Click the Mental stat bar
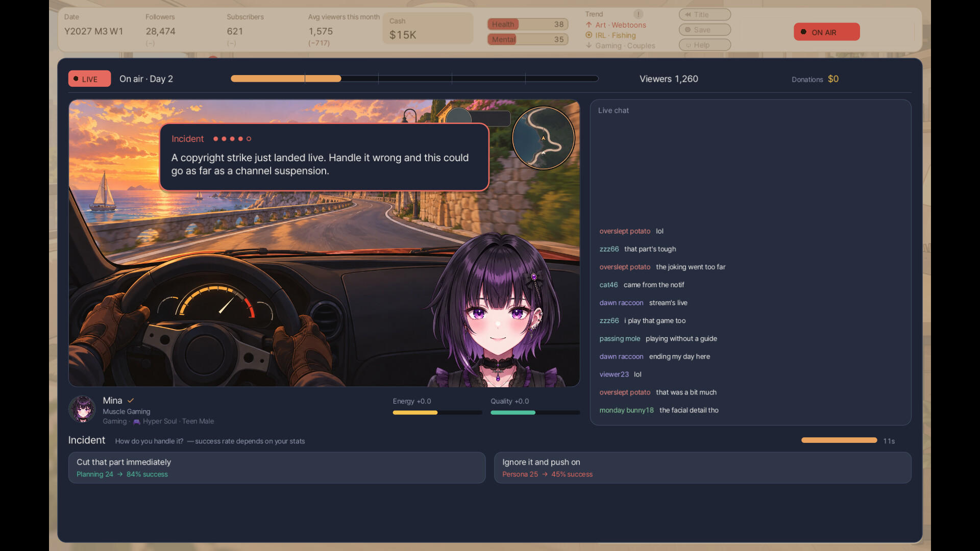The image size is (980, 551). click(528, 39)
